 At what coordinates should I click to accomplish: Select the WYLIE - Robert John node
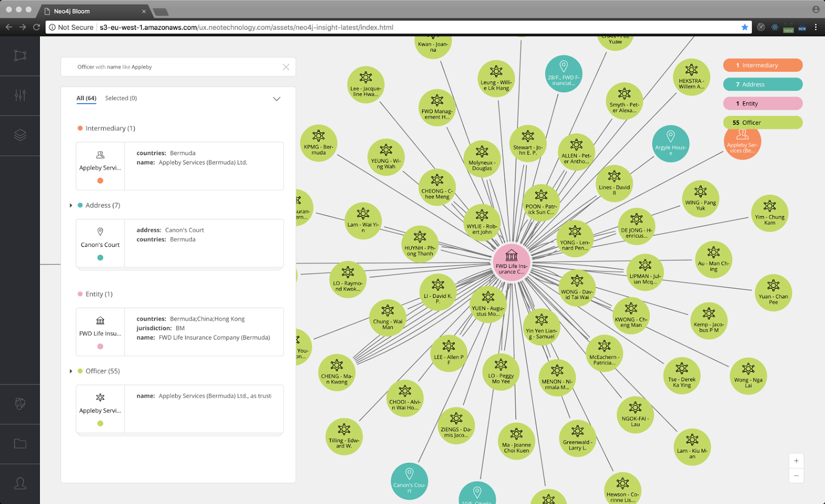coord(482,223)
